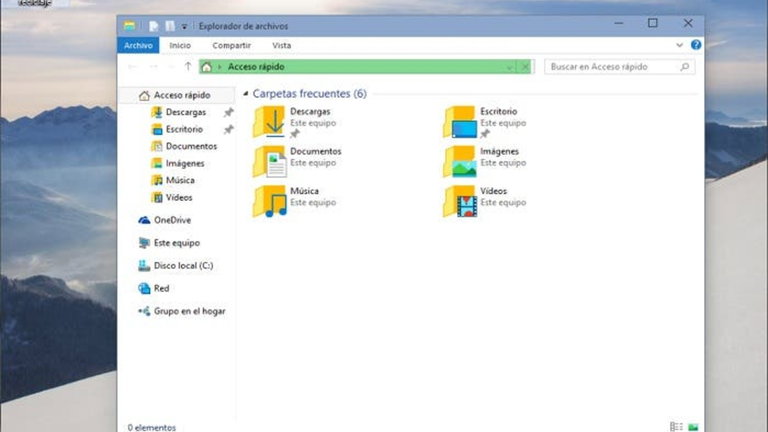Open the Customize Quick Access Toolbar dropdown
Screen dimensions: 768x432
(x=184, y=26)
